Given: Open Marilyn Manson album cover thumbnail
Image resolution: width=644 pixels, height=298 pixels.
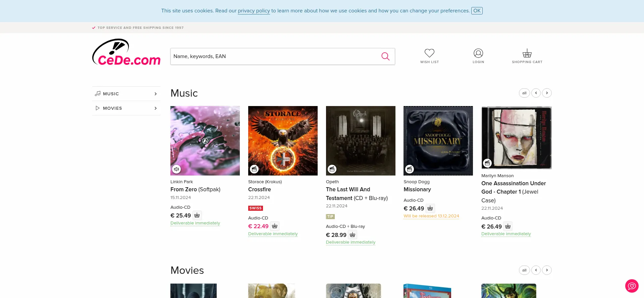Looking at the screenshot, I should coord(516,138).
